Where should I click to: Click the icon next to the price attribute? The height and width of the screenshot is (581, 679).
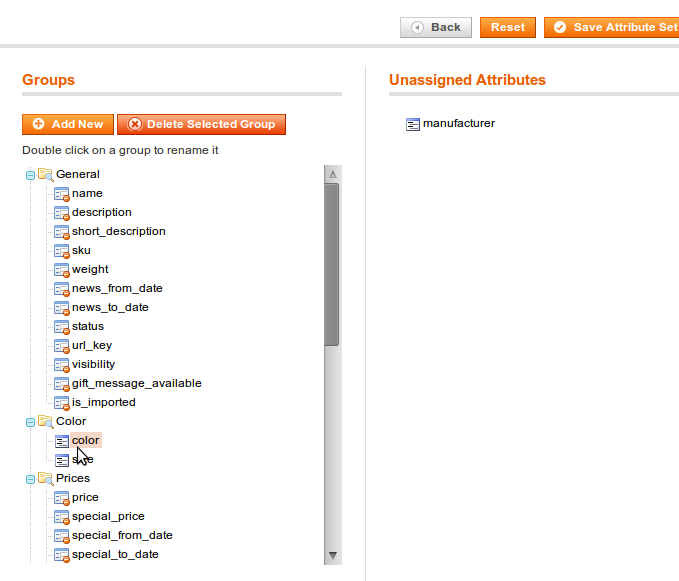point(61,497)
